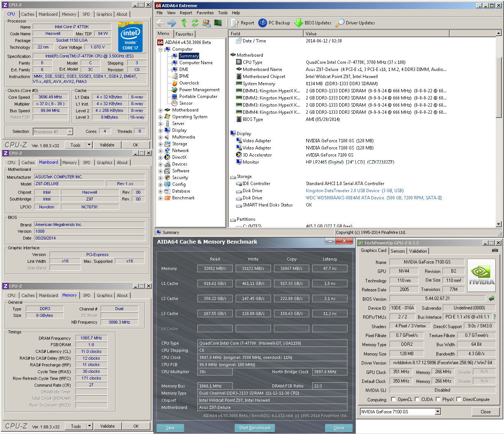
Task: Click Close in the GPU-Z window
Action: click(486, 412)
